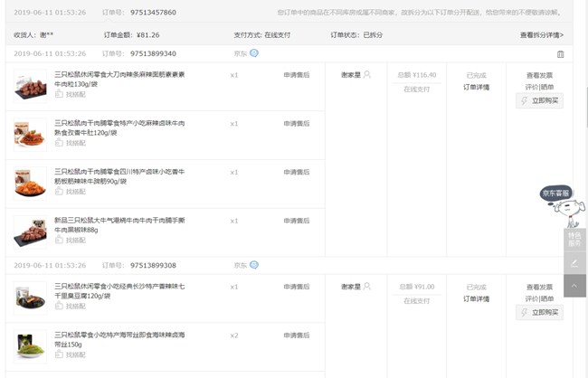Open product thumbnail of 牛肉粒130g snack
The height and width of the screenshot is (378, 588).
(31, 86)
